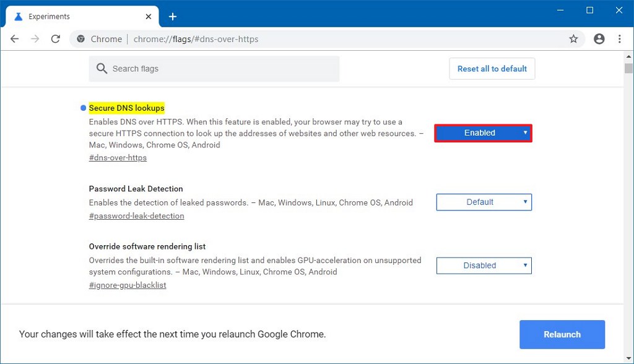The width and height of the screenshot is (634, 364).
Task: Open the Secure DNS lookups Enabled dropdown
Action: [483, 133]
